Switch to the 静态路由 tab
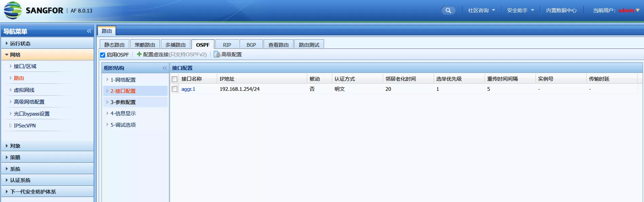Screen dimensions: 644x202 click(114, 45)
